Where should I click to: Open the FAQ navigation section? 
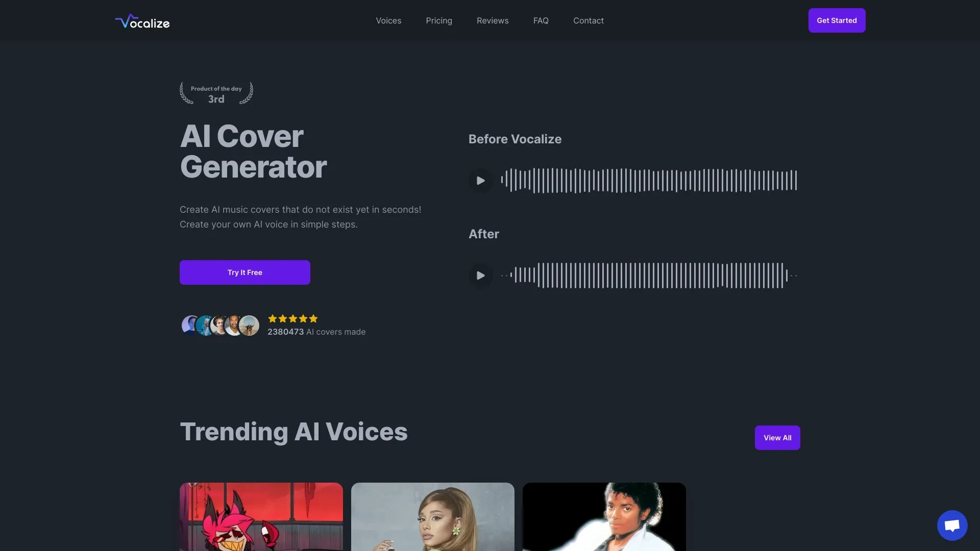pos(541,20)
